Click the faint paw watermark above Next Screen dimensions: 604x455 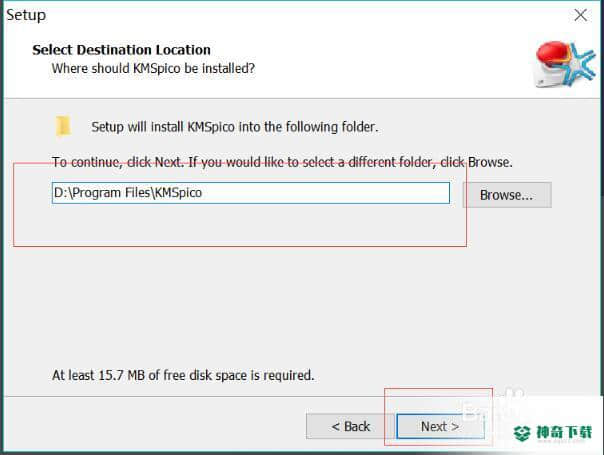[x=514, y=394]
